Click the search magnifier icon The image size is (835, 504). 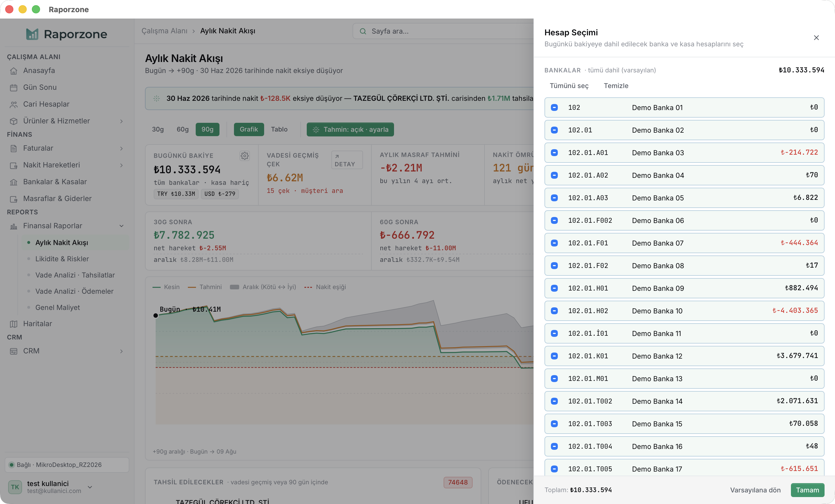(363, 31)
